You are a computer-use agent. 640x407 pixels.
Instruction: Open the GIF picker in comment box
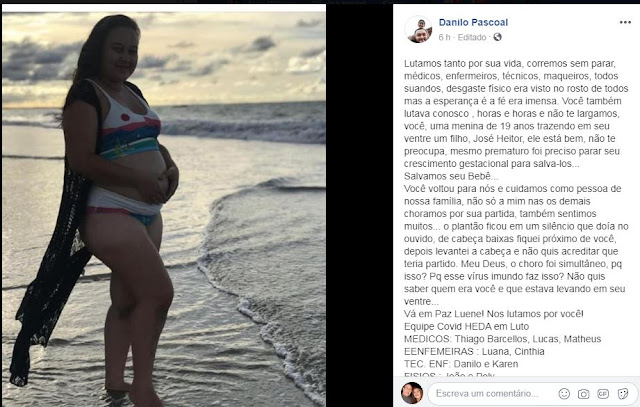click(603, 394)
